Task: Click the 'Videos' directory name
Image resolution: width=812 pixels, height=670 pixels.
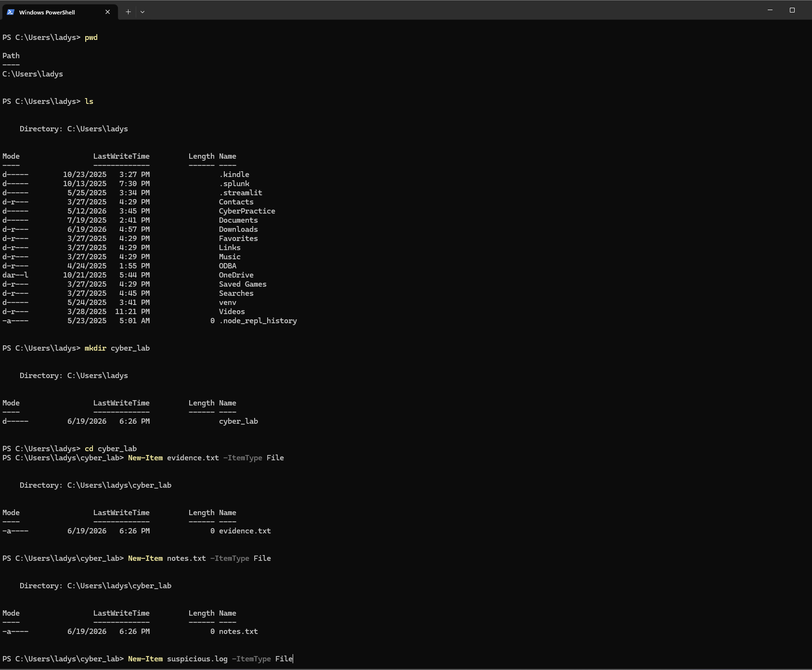Action: (232, 312)
